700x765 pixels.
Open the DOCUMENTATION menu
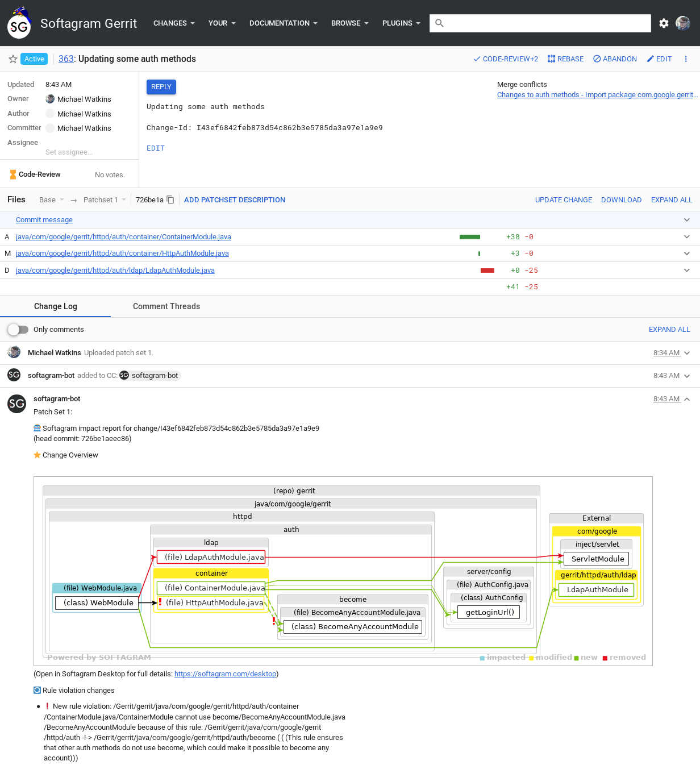point(283,23)
